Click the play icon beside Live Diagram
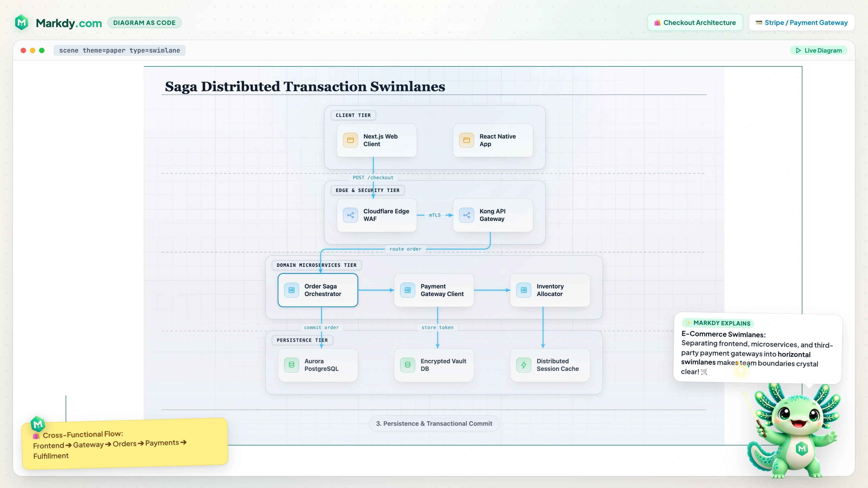The height and width of the screenshot is (488, 868). pyautogui.click(x=798, y=50)
